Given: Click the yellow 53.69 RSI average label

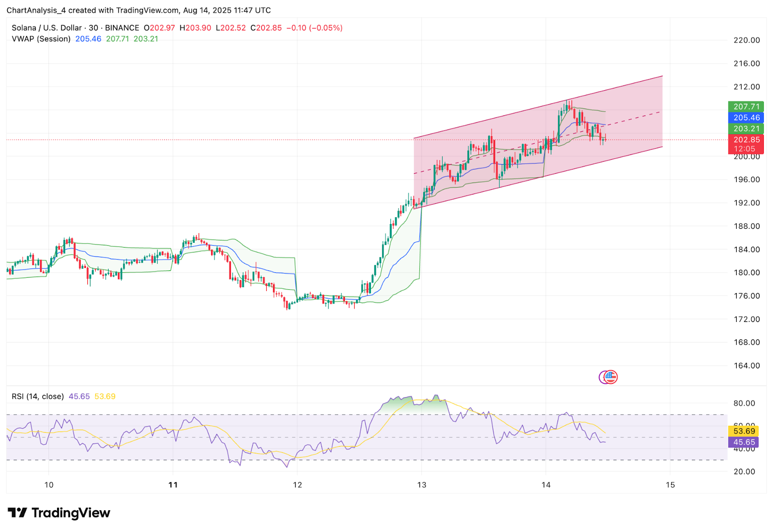Looking at the screenshot, I should pos(743,431).
